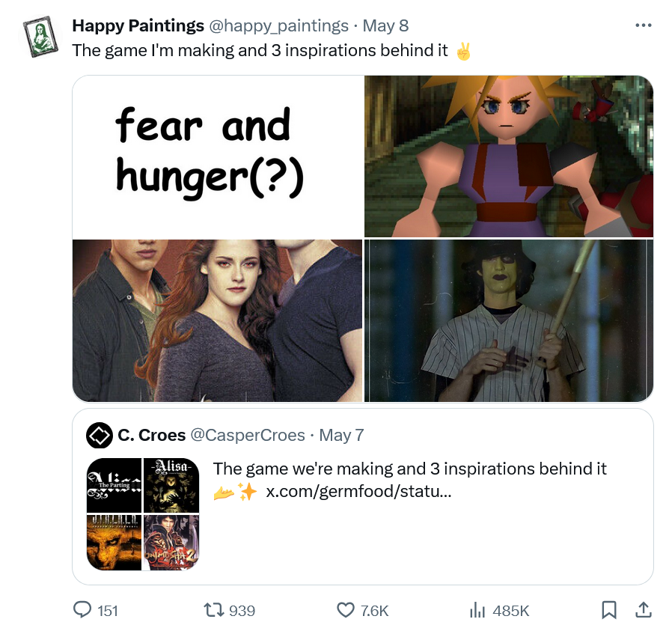Click the Happy Paintings display name
Viewport: 672px width, 634px height.
138,26
